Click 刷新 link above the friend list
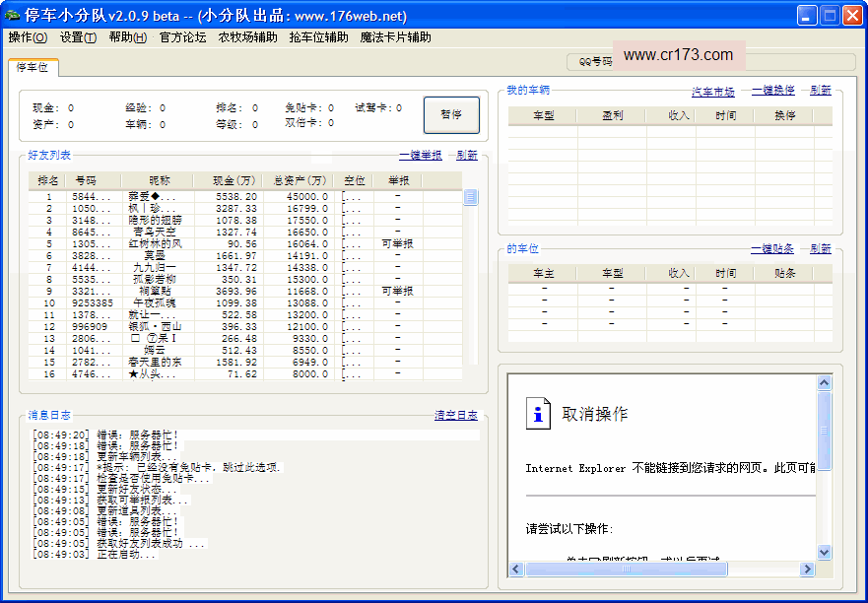 (466, 156)
